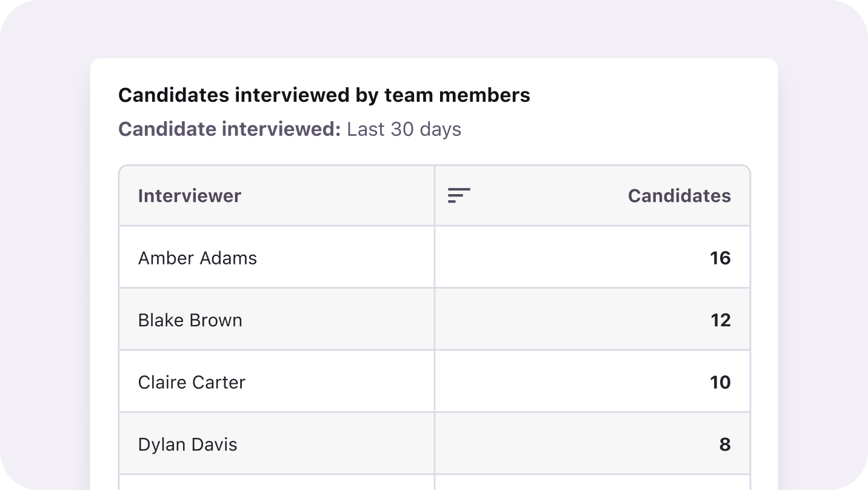Click the Candidates column header label
Image resolution: width=868 pixels, height=490 pixels.
tap(679, 195)
